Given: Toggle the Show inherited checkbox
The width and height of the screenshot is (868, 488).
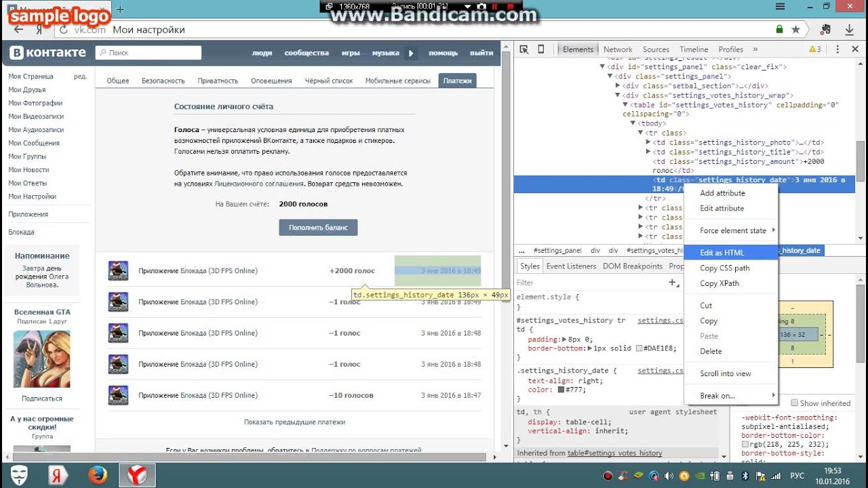Looking at the screenshot, I should tap(794, 403).
